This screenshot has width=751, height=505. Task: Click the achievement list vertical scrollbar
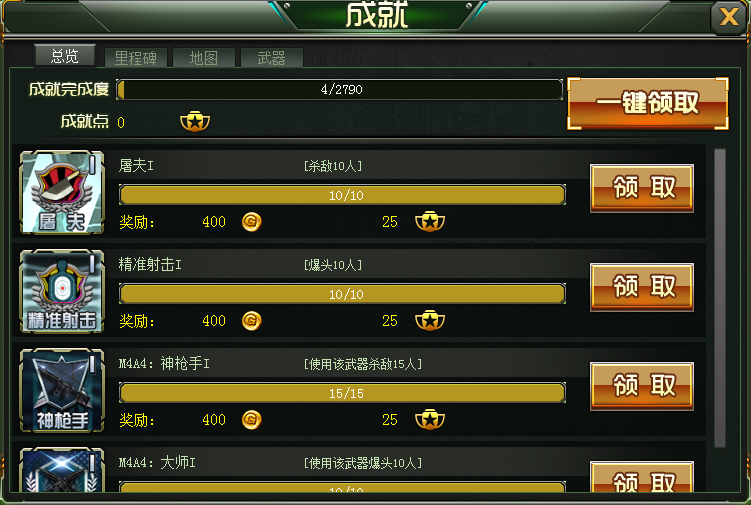(x=719, y=298)
